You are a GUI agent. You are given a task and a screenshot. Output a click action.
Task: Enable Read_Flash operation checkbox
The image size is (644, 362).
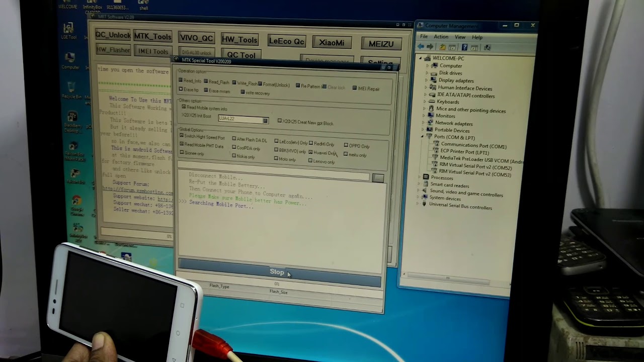pos(206,81)
